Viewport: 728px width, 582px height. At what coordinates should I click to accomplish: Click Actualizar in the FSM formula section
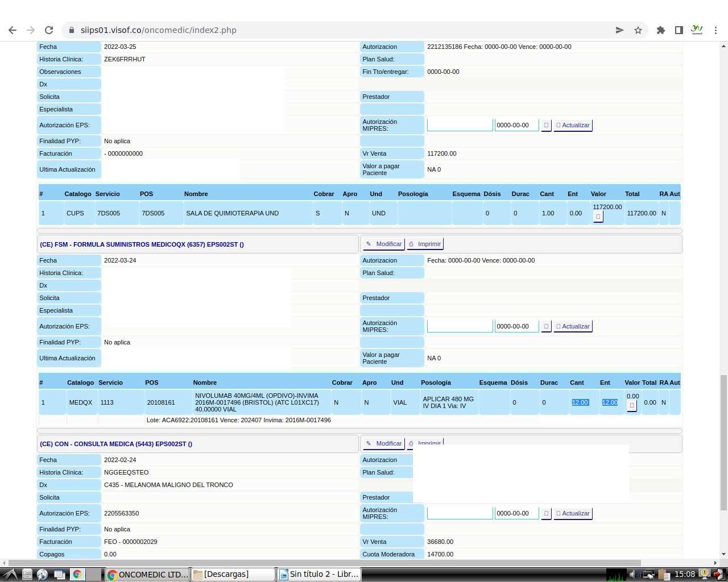pyautogui.click(x=573, y=326)
